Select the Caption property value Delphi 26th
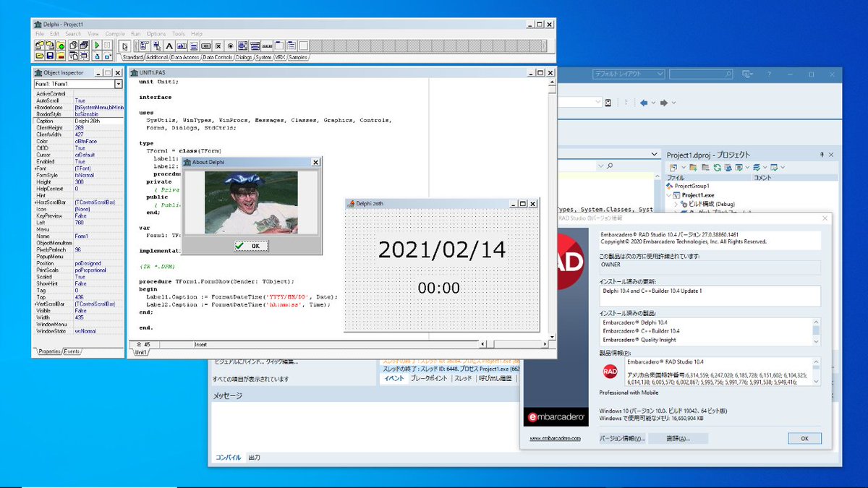 [98, 121]
